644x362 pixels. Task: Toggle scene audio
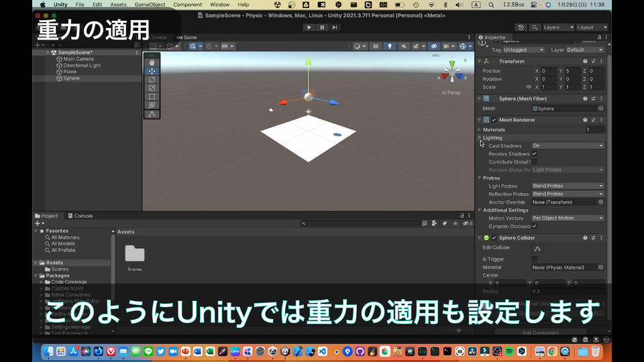tap(404, 46)
